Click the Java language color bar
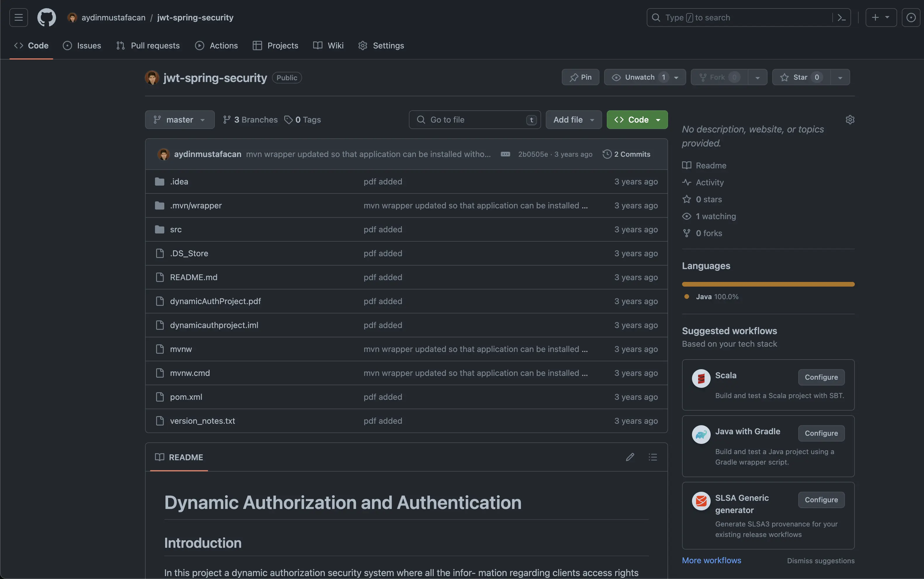Screen dimensions: 924x579 point(768,284)
